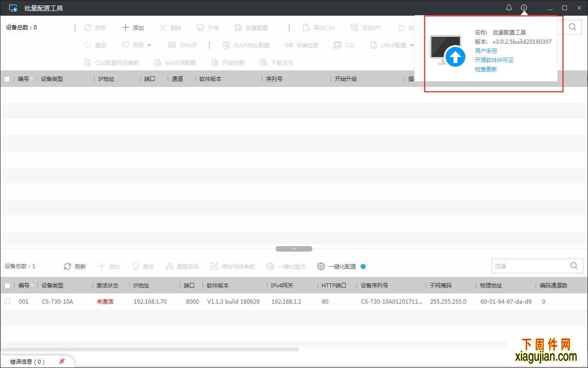Click the filter search magnifier icon
Viewport: 588px width, 368px height.
tap(574, 266)
